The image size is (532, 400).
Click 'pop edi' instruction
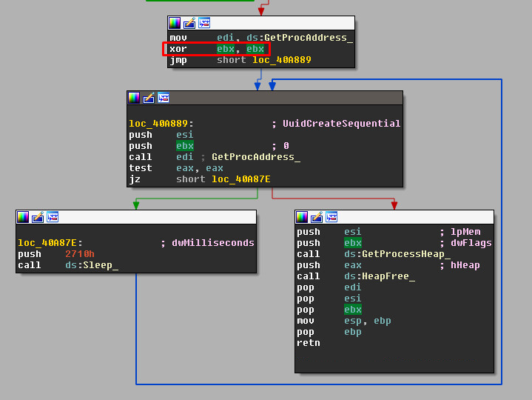pos(329,287)
